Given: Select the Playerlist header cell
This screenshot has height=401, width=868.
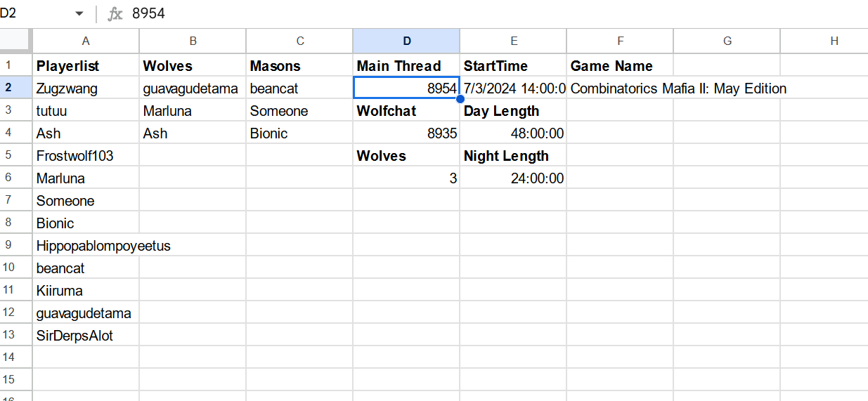Looking at the screenshot, I should coord(86,66).
